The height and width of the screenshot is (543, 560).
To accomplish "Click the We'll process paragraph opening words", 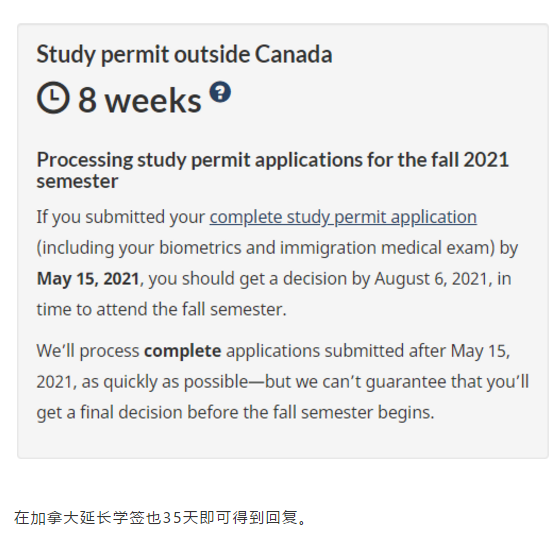I will tap(88, 351).
